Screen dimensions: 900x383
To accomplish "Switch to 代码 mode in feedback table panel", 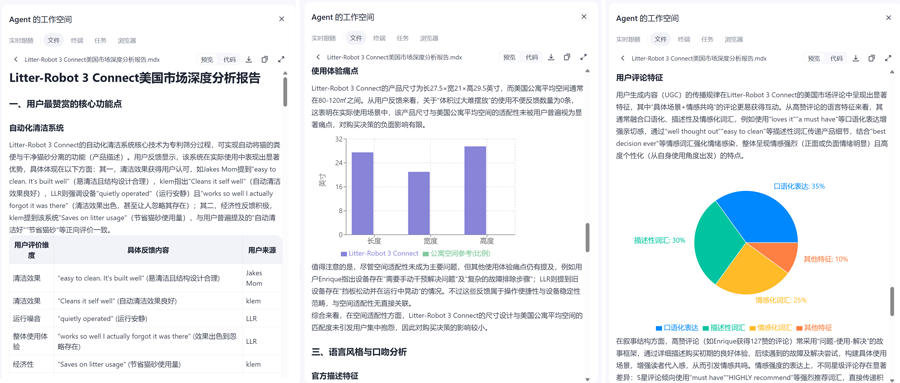I will click(x=229, y=59).
